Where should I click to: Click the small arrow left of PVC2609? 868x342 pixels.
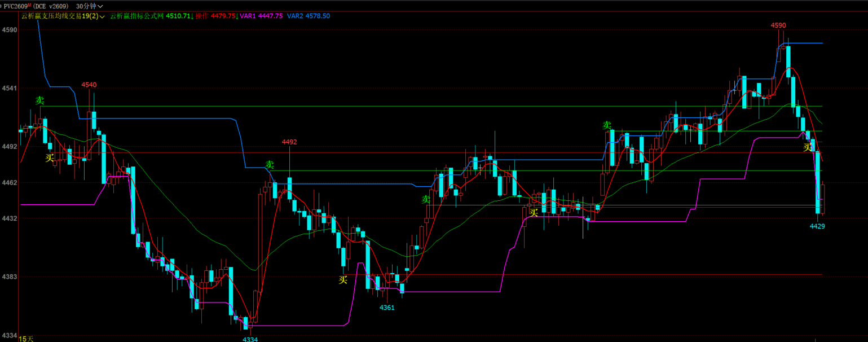(1, 6)
